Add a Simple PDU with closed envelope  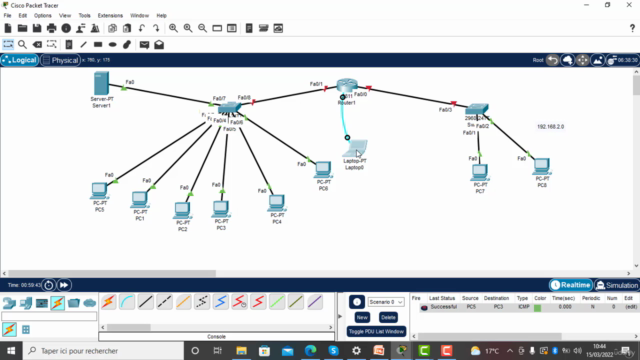pyautogui.click(x=144, y=44)
